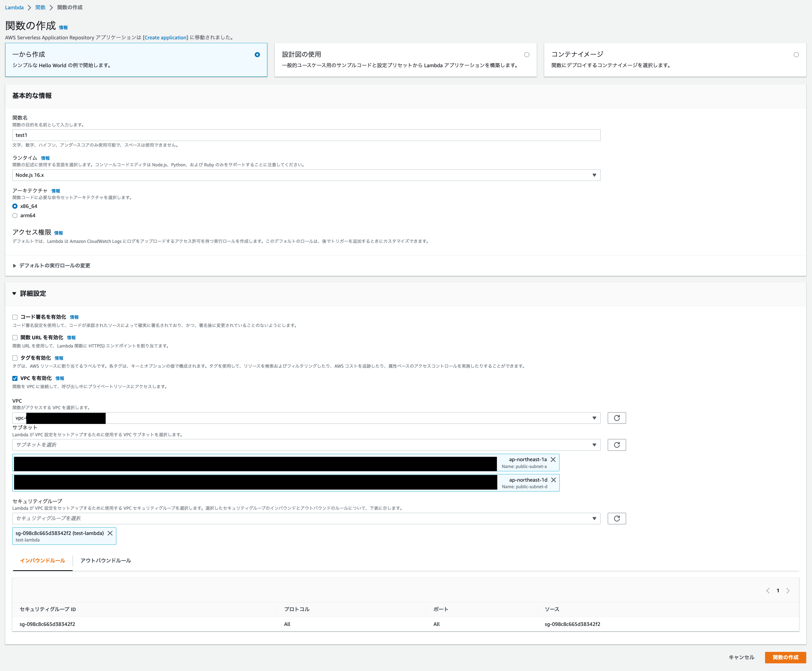
Task: Remove the test-lambda security group chip
Action: point(111,533)
